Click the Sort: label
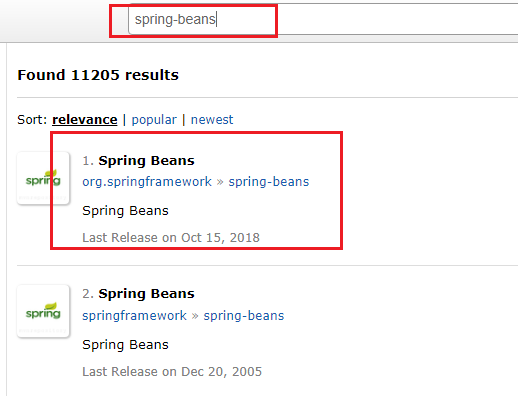This screenshot has width=518, height=396. coord(32,120)
